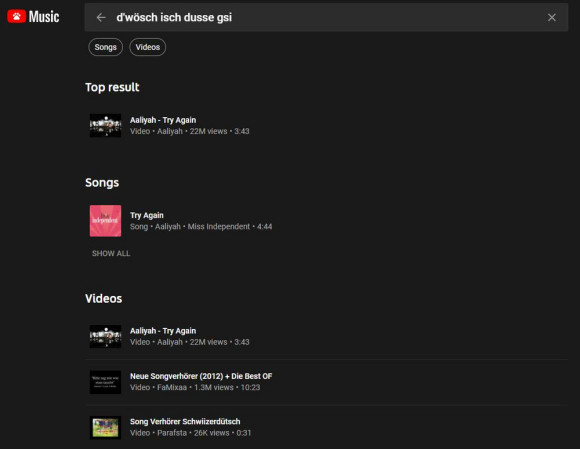Open top result thumbnail for Aaliyah - Try Again
This screenshot has height=449, width=580.
click(105, 125)
